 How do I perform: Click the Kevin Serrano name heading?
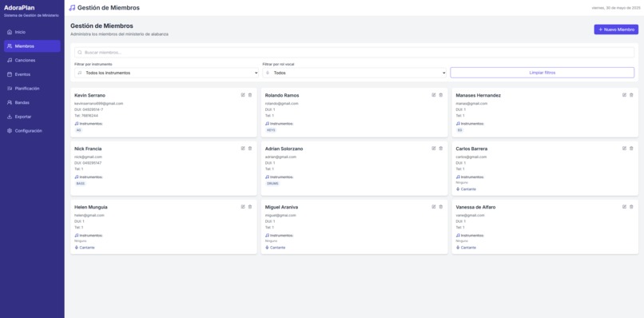pyautogui.click(x=89, y=95)
